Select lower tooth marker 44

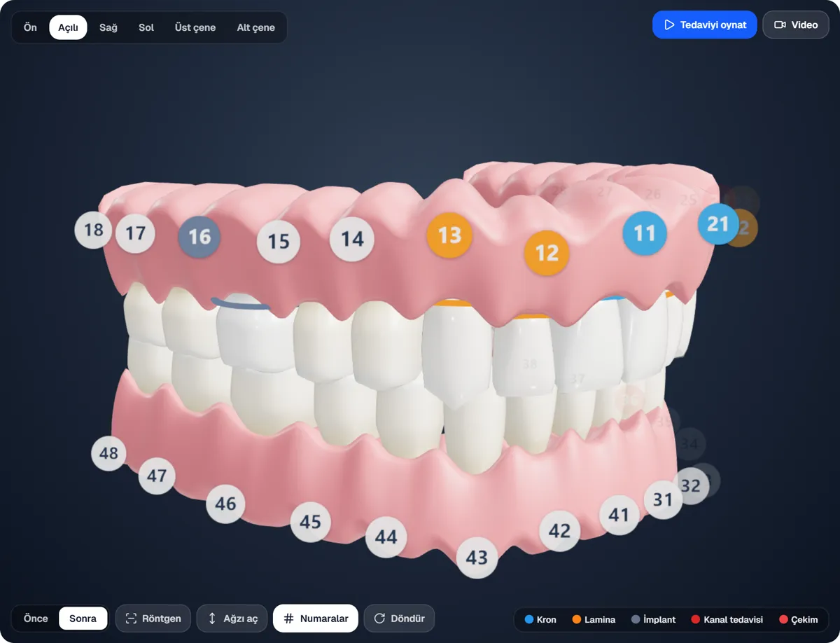coord(386,537)
